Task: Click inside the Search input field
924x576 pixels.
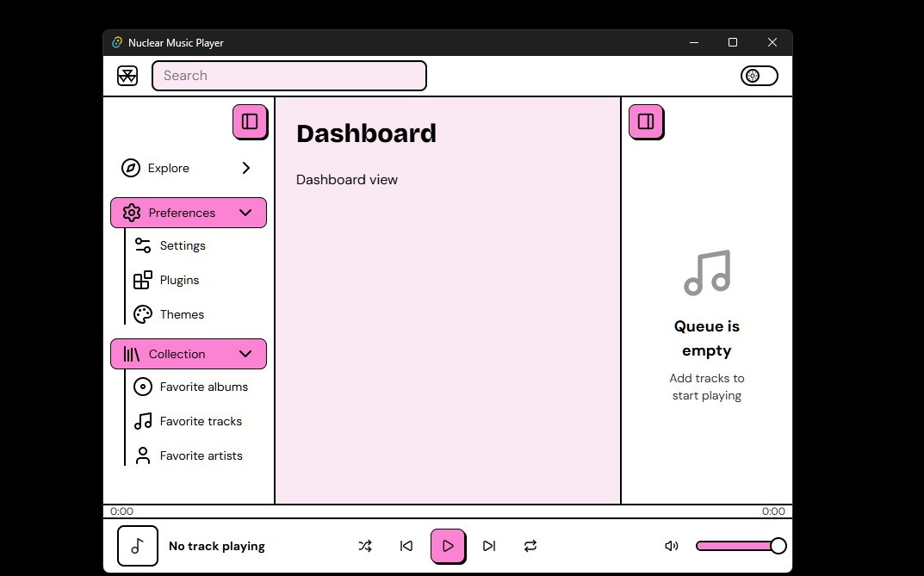Action: tap(288, 76)
